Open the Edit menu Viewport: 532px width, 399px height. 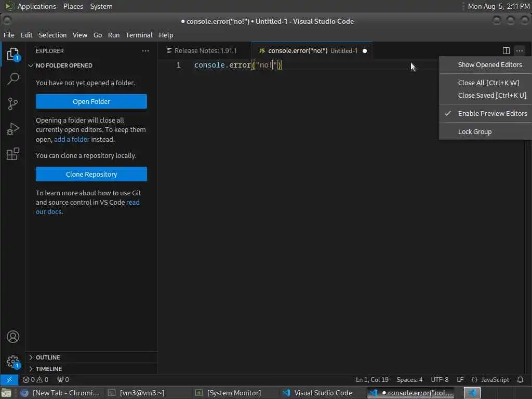click(26, 35)
